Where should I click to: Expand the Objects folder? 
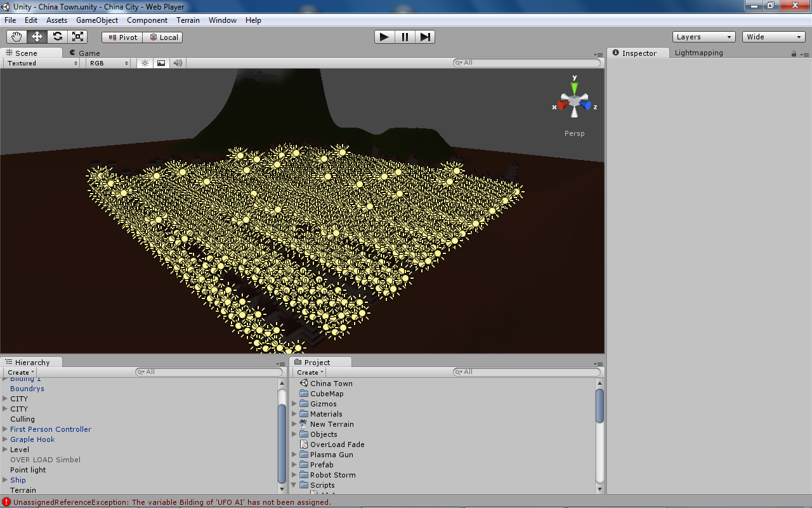294,434
